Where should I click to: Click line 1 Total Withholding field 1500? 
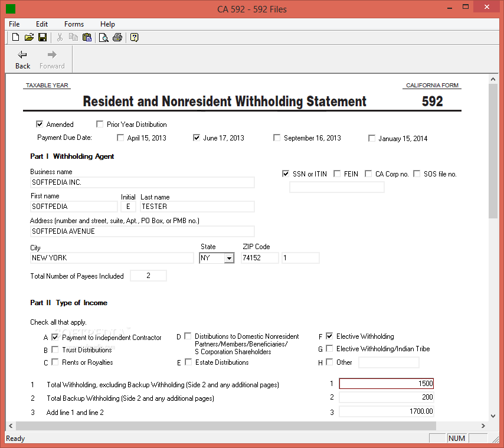click(387, 384)
